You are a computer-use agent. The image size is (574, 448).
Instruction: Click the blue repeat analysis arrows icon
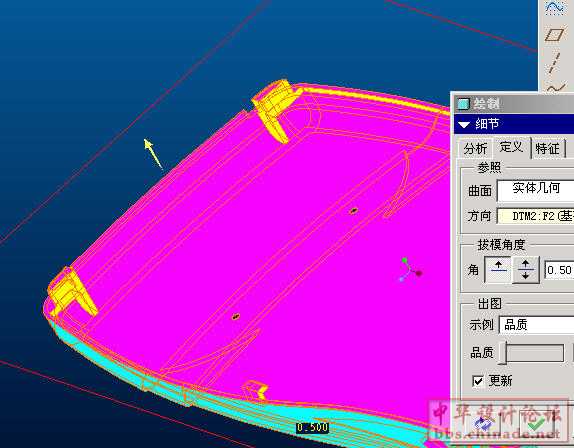coord(484,424)
